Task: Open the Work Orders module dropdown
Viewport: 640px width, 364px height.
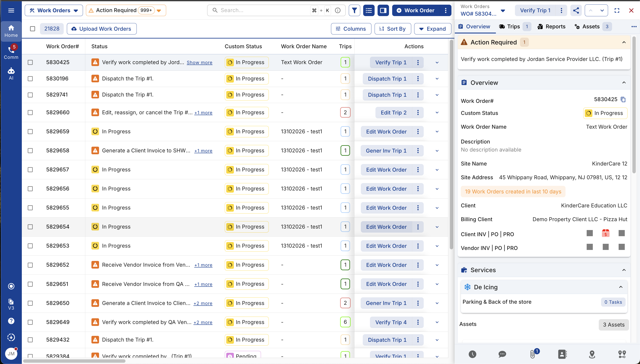Action: [54, 10]
